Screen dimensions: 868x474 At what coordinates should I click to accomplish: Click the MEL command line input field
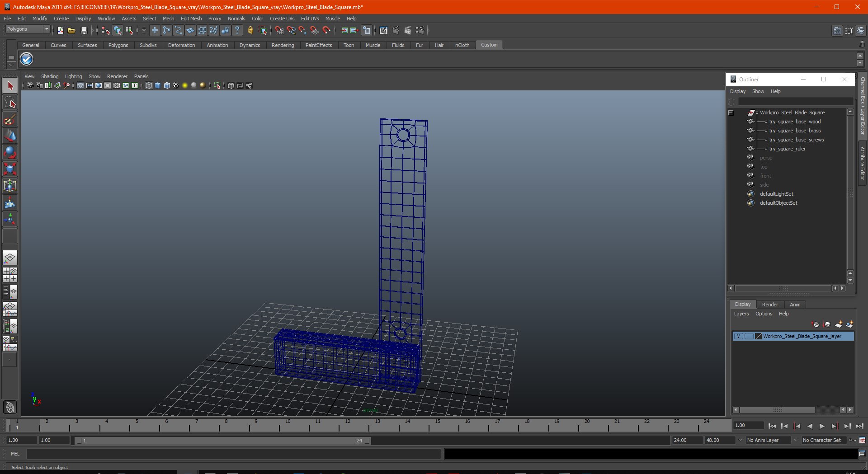[233, 454]
